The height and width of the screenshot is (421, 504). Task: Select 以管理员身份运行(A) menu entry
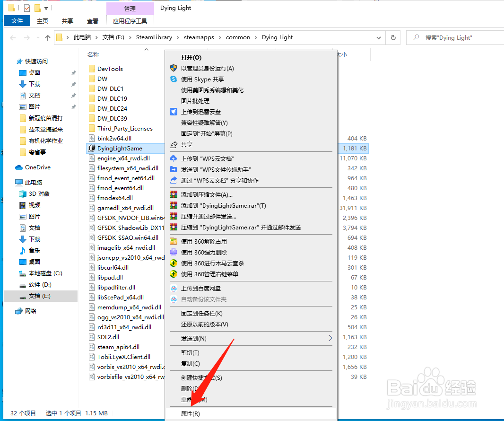click(252, 68)
